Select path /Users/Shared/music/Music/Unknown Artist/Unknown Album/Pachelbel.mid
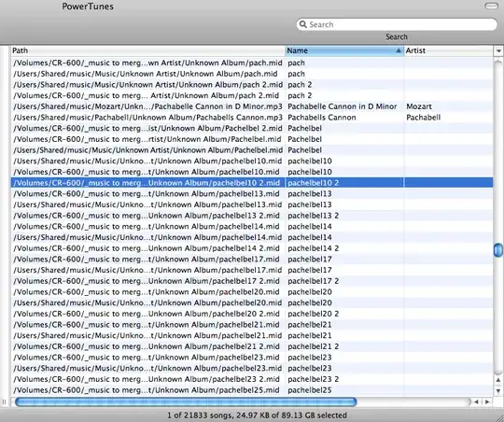 (147, 150)
